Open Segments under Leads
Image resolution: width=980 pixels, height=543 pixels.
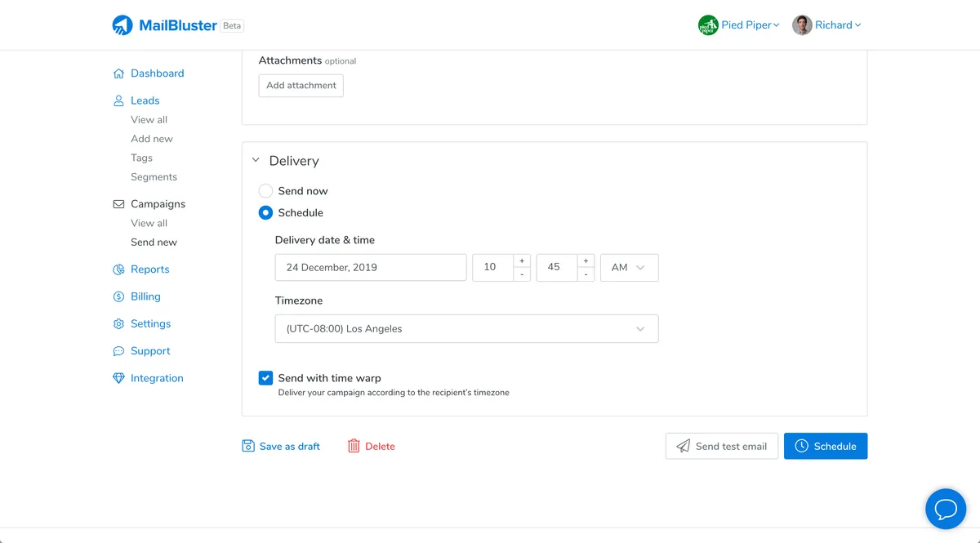pyautogui.click(x=154, y=177)
